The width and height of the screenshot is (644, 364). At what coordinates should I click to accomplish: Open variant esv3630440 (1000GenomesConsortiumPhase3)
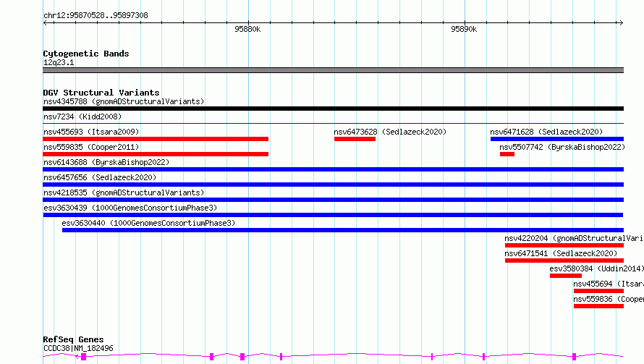(148, 223)
